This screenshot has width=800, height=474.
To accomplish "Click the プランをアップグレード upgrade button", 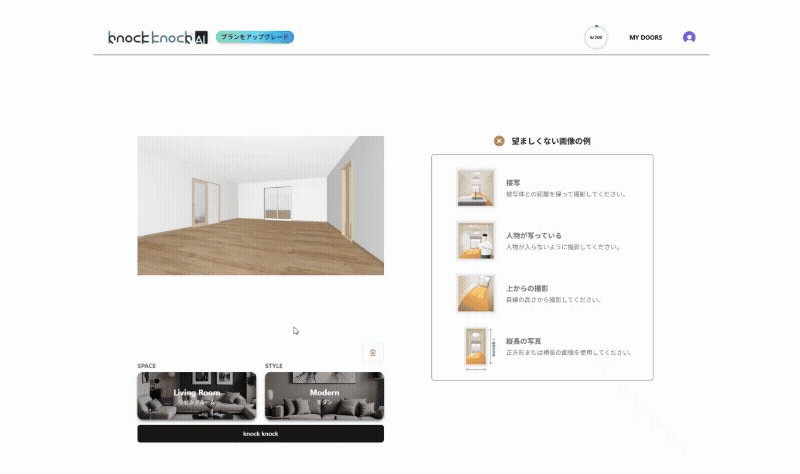I will pos(254,37).
